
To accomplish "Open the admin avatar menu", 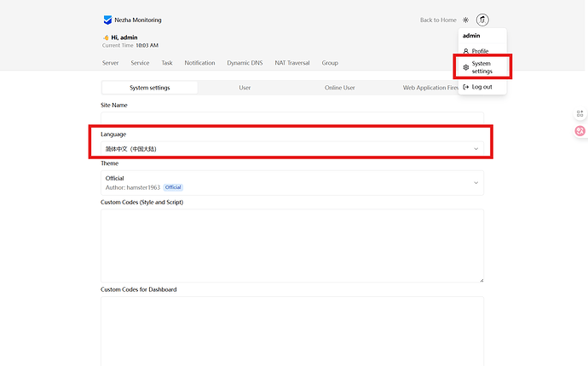I will pyautogui.click(x=482, y=20).
